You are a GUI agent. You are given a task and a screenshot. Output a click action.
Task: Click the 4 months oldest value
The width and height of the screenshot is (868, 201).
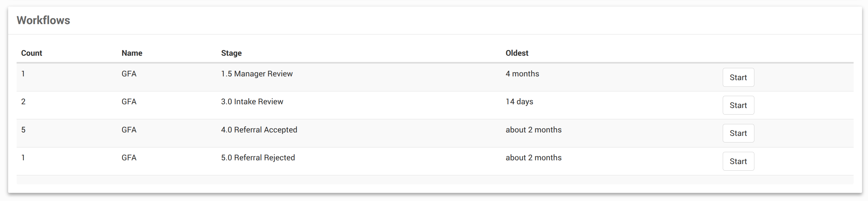(522, 74)
